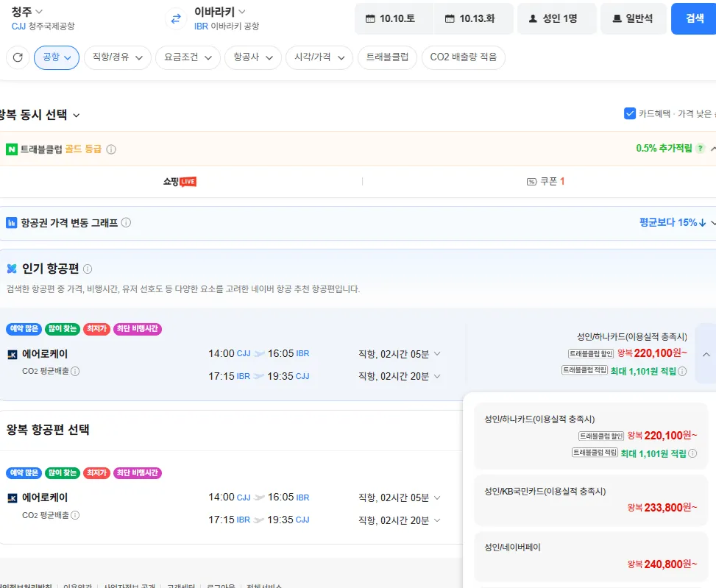The image size is (716, 588).
Task: Click the price graph chart icon
Action: click(x=12, y=223)
